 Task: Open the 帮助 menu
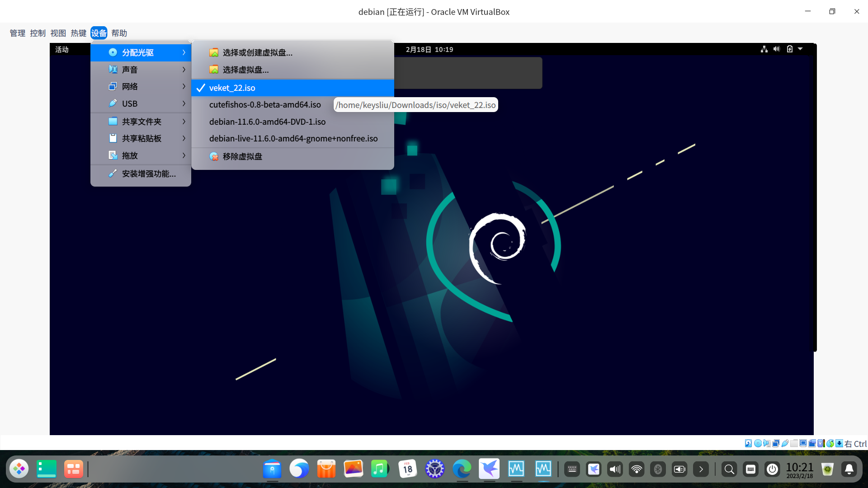119,33
